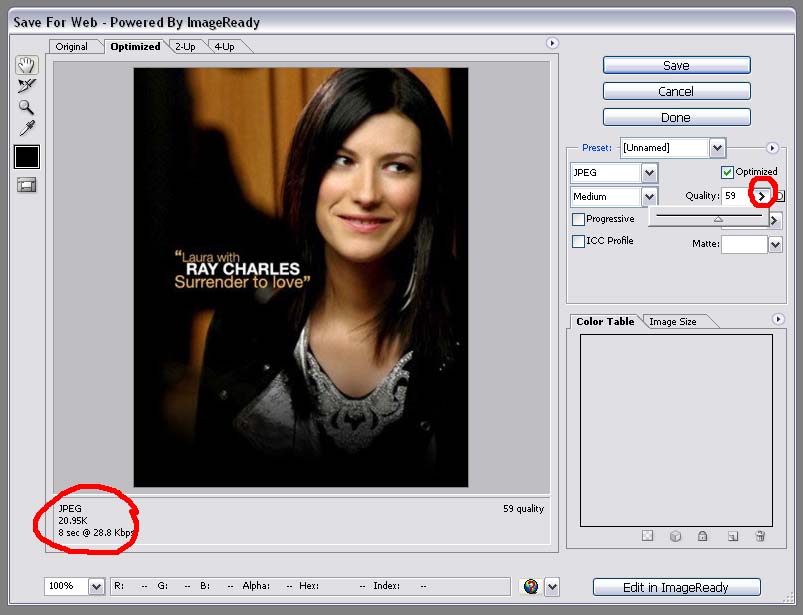This screenshot has height=615, width=803.
Task: Switch to the Color Table tab
Action: (x=605, y=322)
